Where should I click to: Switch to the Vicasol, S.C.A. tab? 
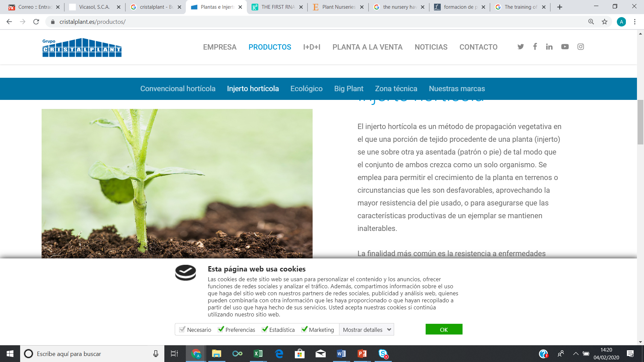94,7
